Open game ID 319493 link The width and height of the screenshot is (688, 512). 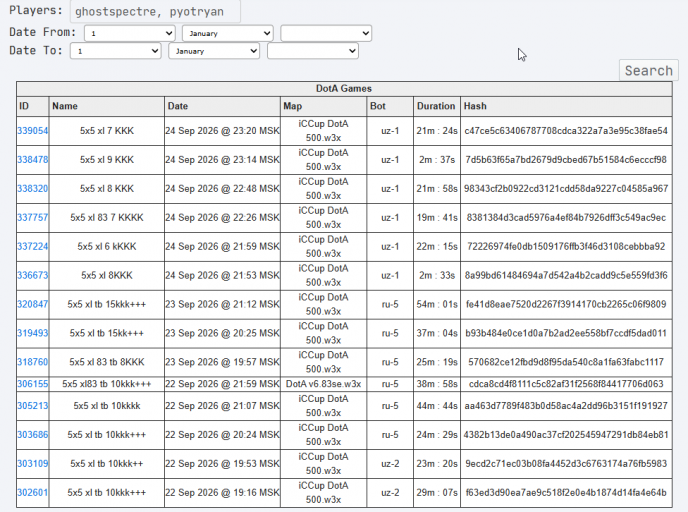[x=32, y=333]
